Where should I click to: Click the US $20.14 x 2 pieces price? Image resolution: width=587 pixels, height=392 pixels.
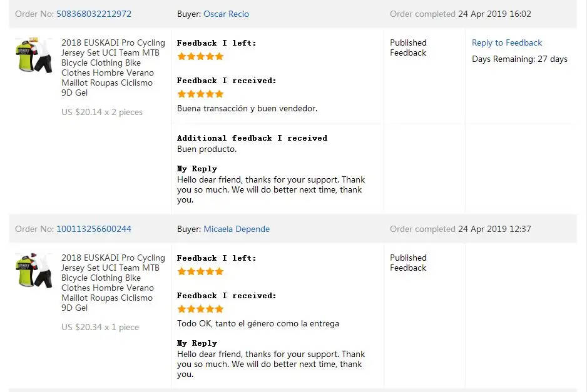[102, 112]
